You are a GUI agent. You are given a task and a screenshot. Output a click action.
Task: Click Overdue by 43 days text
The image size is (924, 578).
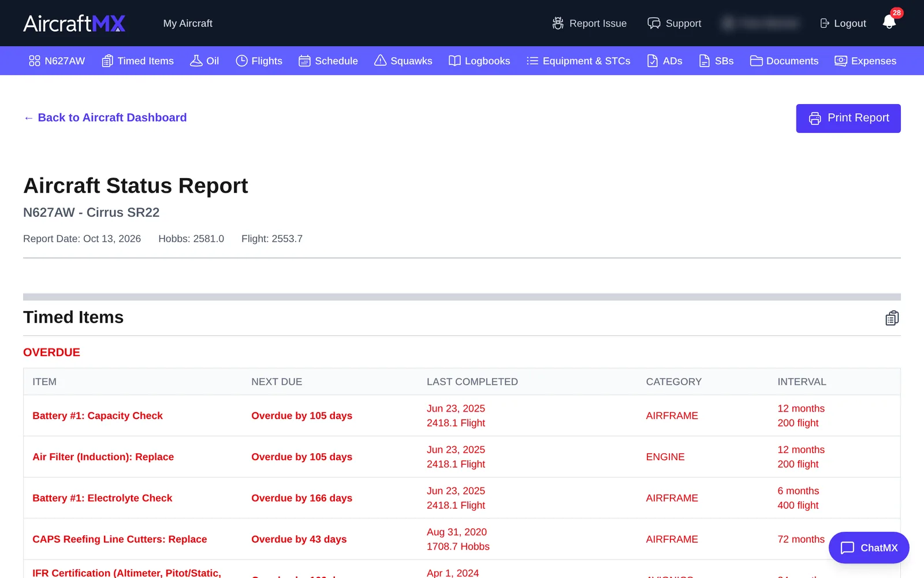coord(299,539)
